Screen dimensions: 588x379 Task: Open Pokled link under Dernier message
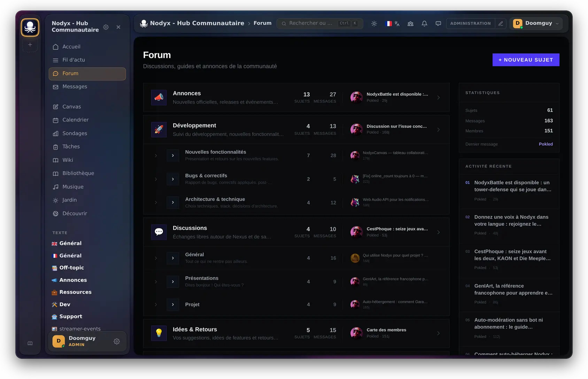tap(546, 144)
